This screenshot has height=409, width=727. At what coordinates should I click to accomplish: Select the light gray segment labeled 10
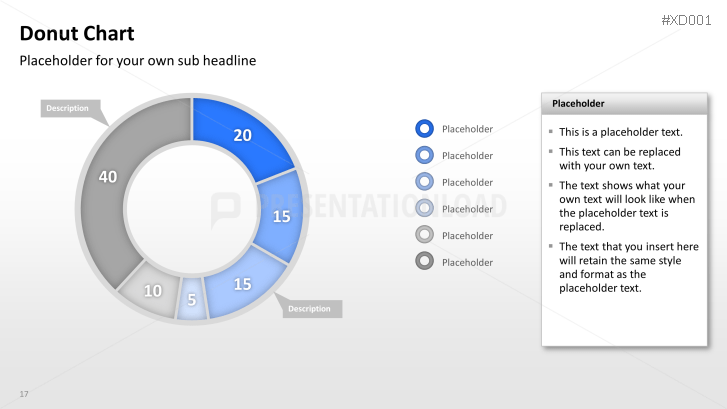click(x=152, y=291)
